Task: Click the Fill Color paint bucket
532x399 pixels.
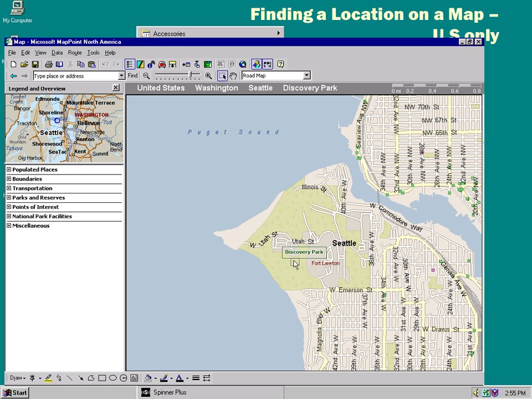Action: [x=148, y=378]
